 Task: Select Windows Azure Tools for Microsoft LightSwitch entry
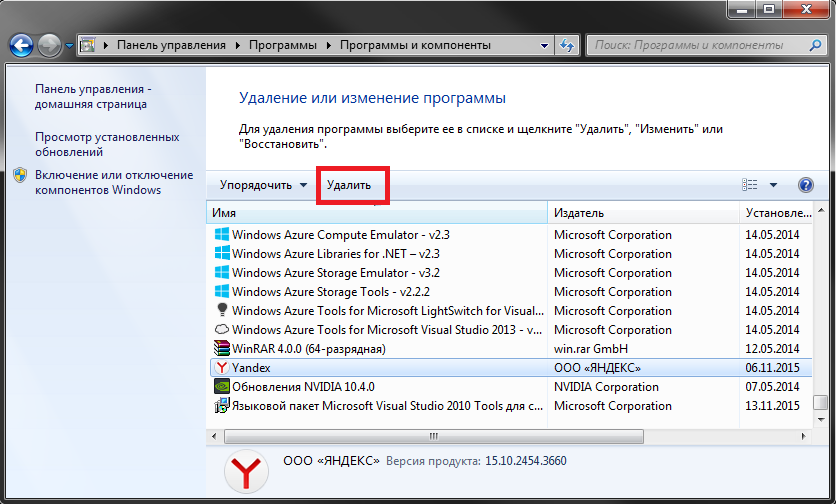coord(509,311)
